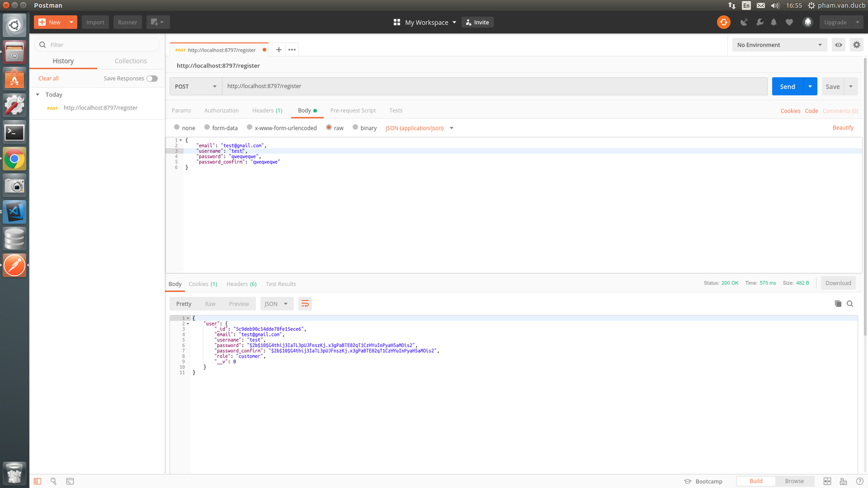Open the Pre-request Script tab

pos(353,110)
